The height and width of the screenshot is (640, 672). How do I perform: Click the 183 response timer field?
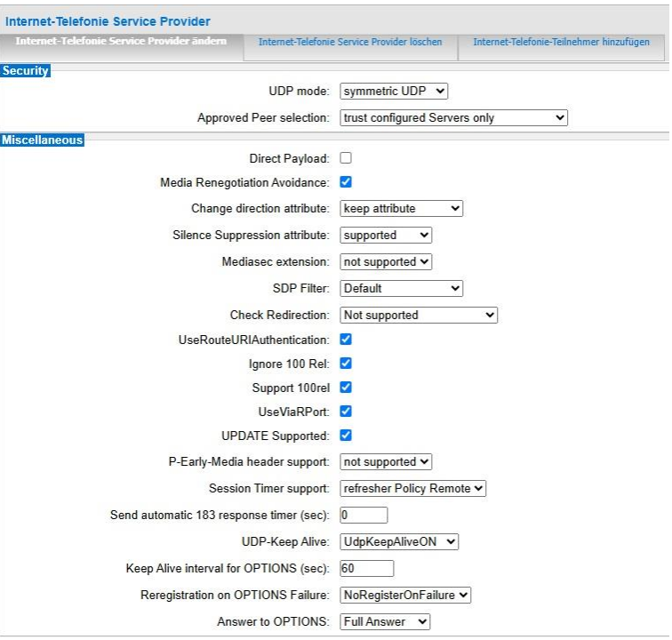coord(364,515)
